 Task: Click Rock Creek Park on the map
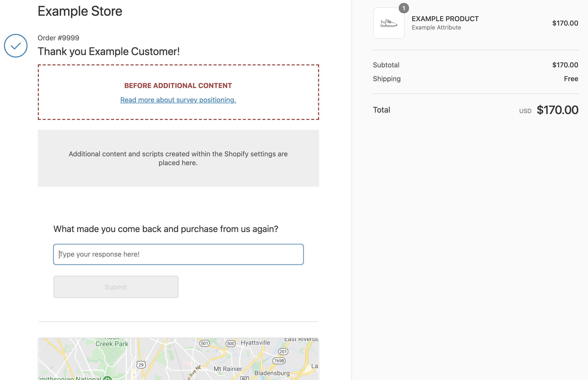point(112,343)
